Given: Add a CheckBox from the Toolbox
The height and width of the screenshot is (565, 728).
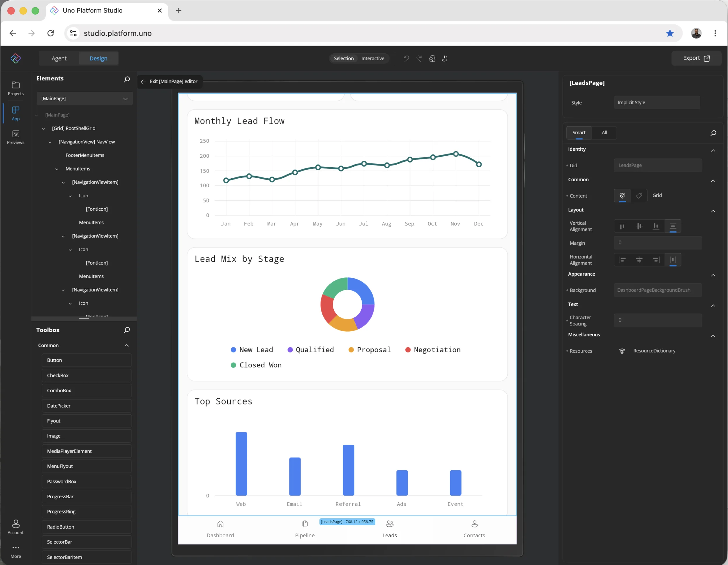Looking at the screenshot, I should (x=87, y=376).
